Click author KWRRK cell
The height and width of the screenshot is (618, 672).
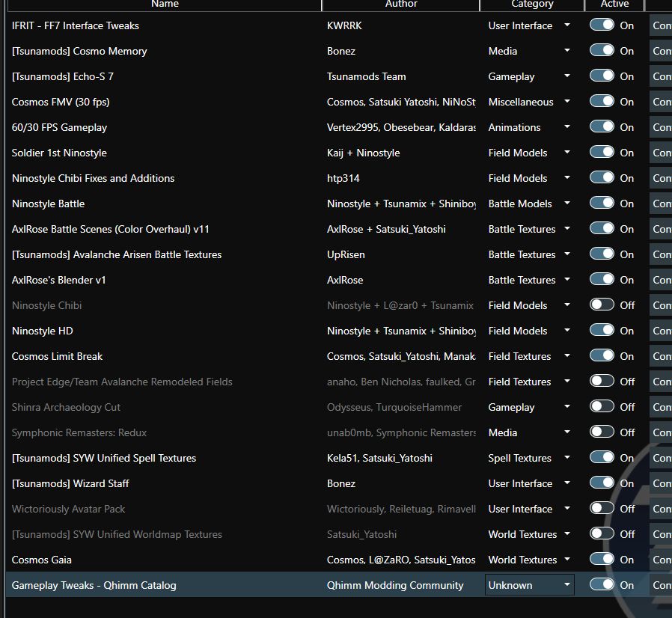click(x=344, y=25)
